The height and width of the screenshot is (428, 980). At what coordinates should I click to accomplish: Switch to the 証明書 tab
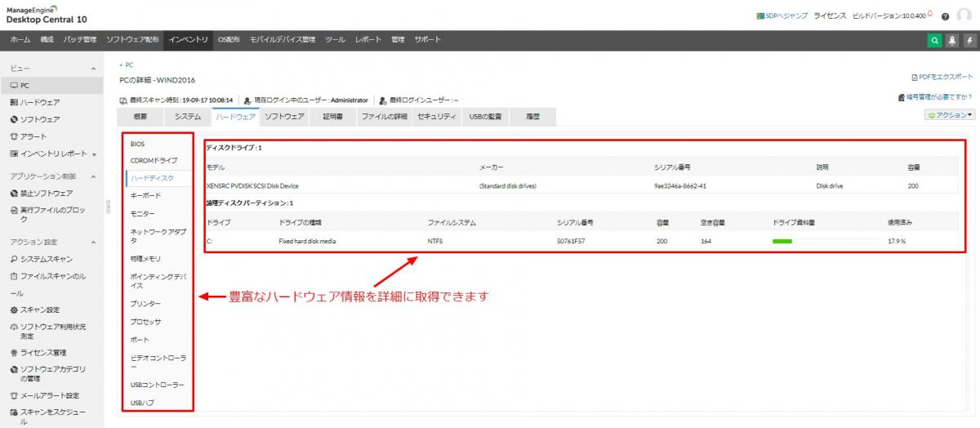point(332,117)
